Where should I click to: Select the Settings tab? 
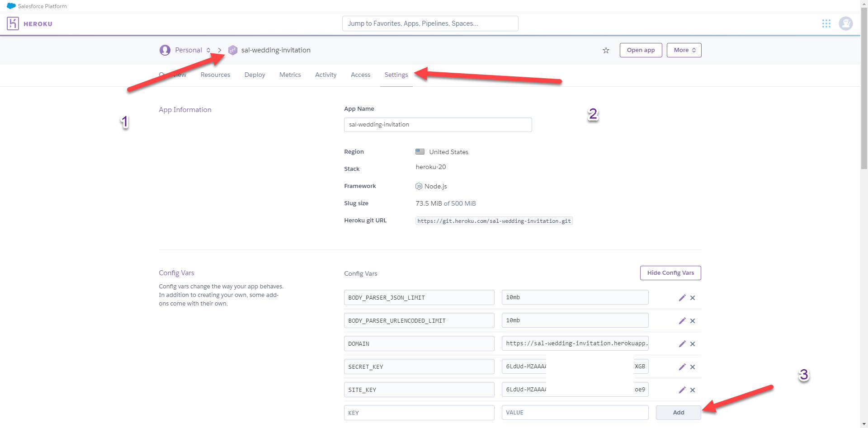click(396, 75)
